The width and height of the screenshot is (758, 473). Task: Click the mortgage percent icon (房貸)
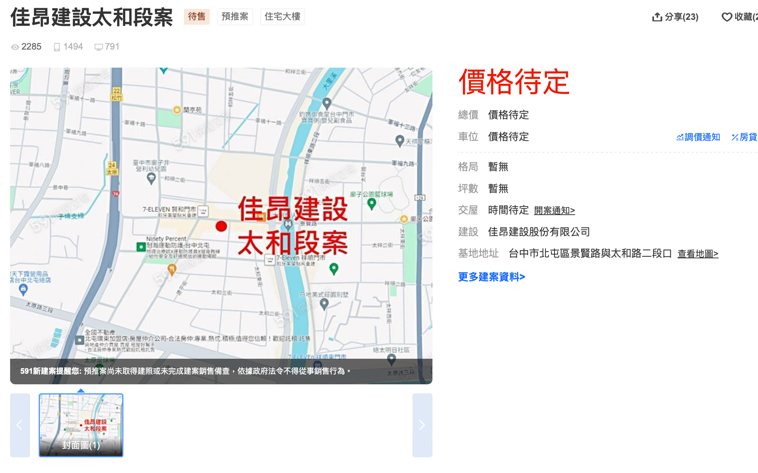point(735,137)
